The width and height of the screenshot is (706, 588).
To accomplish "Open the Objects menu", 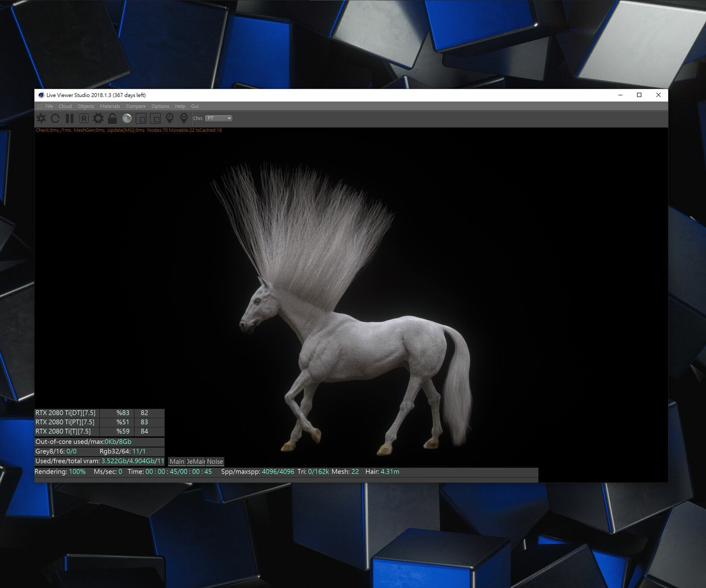I will (x=86, y=106).
